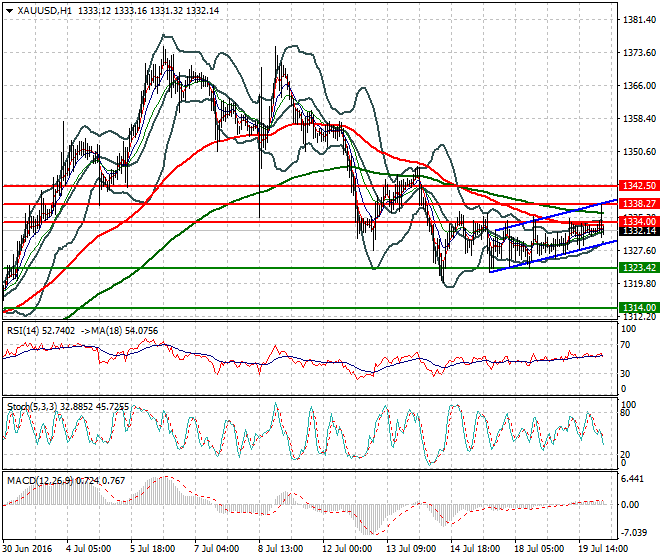Viewport: 660px width, 560px height.
Task: Click the 1381.40 price scale value
Action: tap(639, 20)
